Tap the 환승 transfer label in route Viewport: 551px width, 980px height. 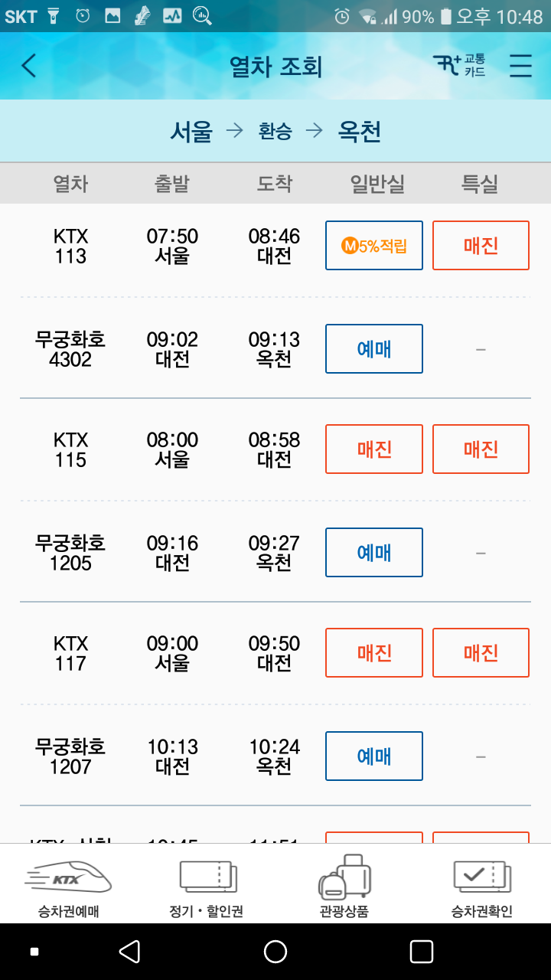click(x=275, y=132)
